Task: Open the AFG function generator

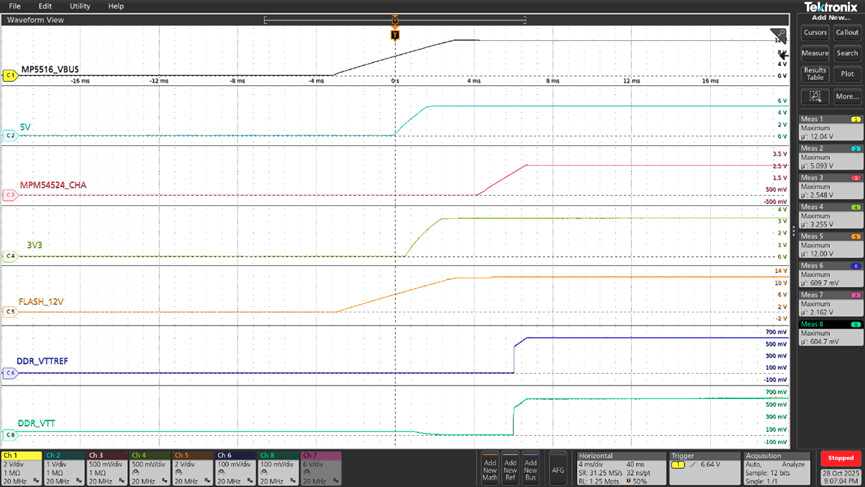Action: (558, 466)
